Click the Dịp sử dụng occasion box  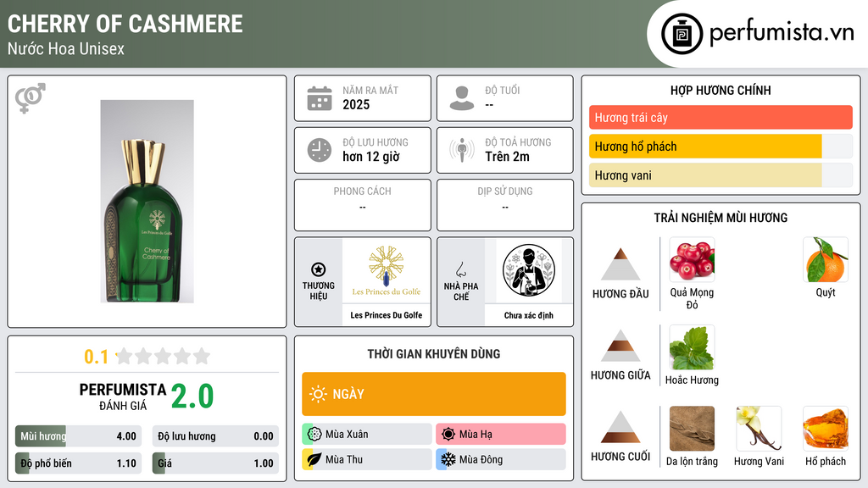click(505, 205)
